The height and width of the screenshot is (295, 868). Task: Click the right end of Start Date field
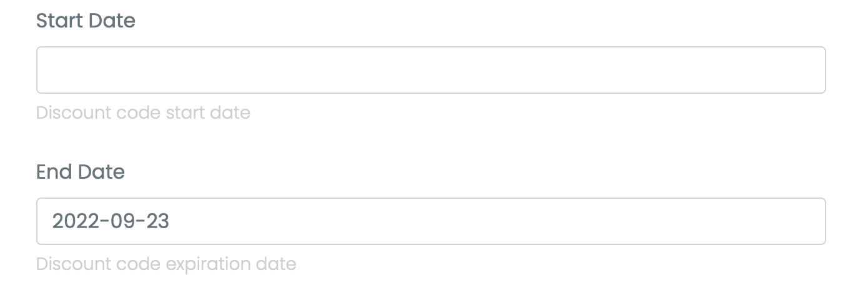[x=806, y=70]
